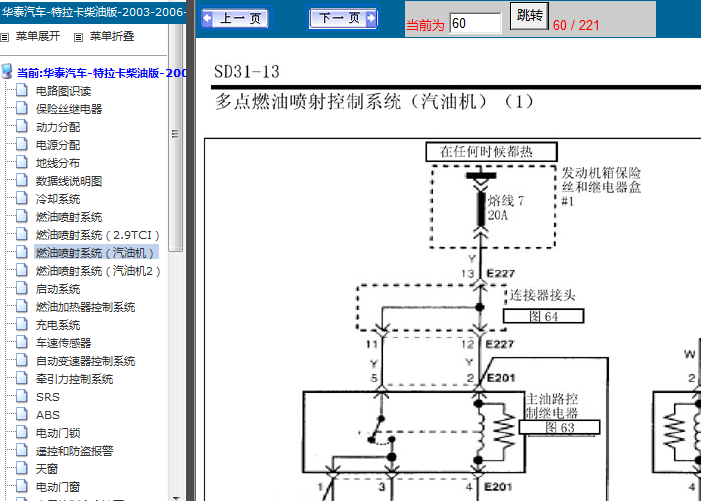Open ABS entry in tree
Screen dimensions: 701x501
48,415
